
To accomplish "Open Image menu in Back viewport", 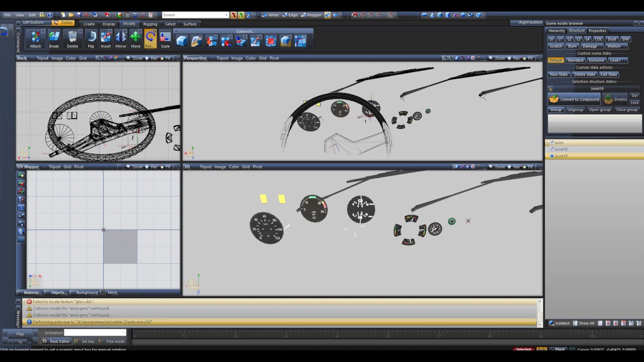I will click(57, 58).
